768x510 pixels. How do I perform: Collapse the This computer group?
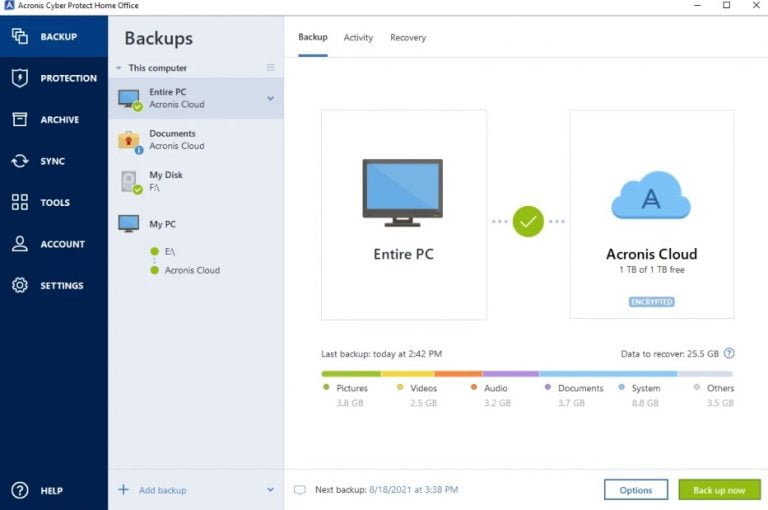click(x=119, y=68)
